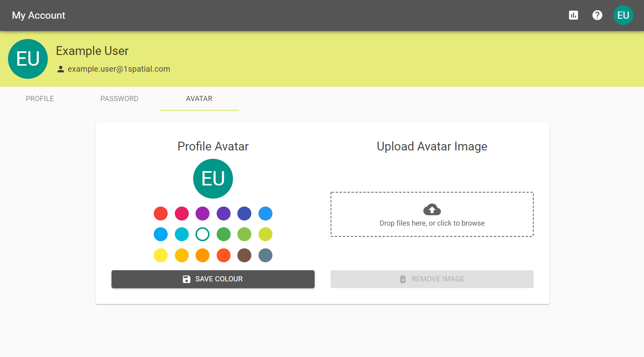Image resolution: width=644 pixels, height=357 pixels.
Task: Select the indigo colour swatch
Action: click(245, 213)
